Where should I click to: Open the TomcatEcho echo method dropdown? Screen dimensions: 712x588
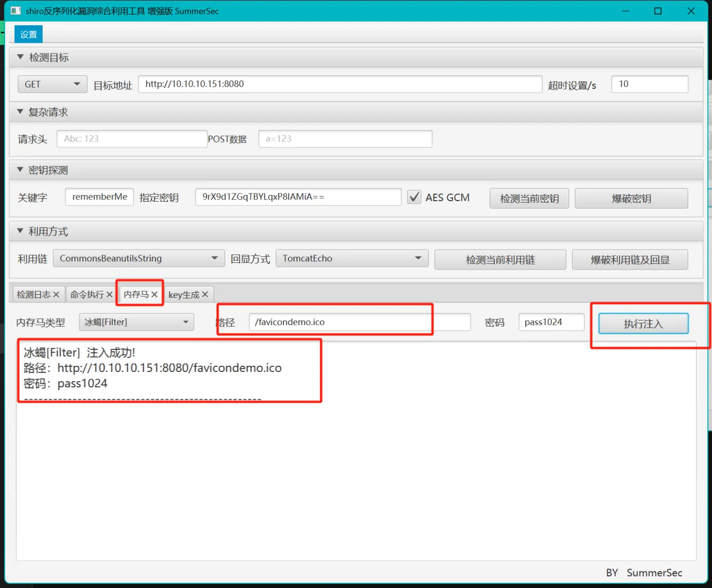tap(352, 258)
